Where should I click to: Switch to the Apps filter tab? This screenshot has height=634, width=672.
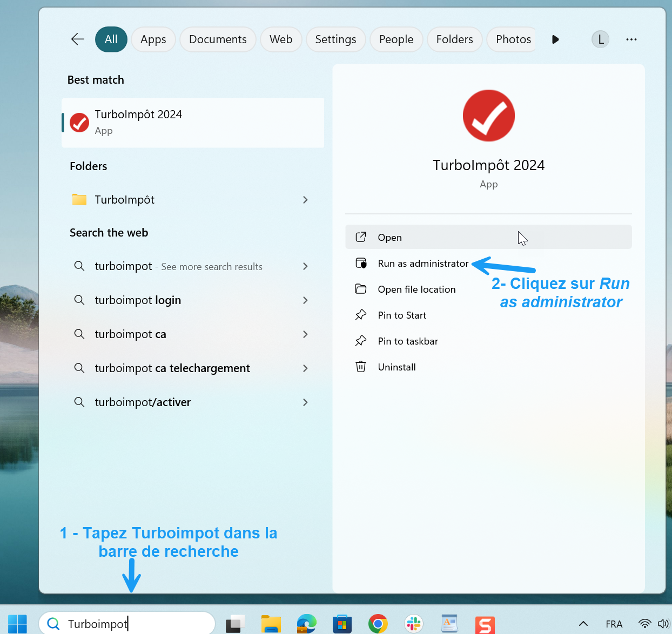coord(153,39)
